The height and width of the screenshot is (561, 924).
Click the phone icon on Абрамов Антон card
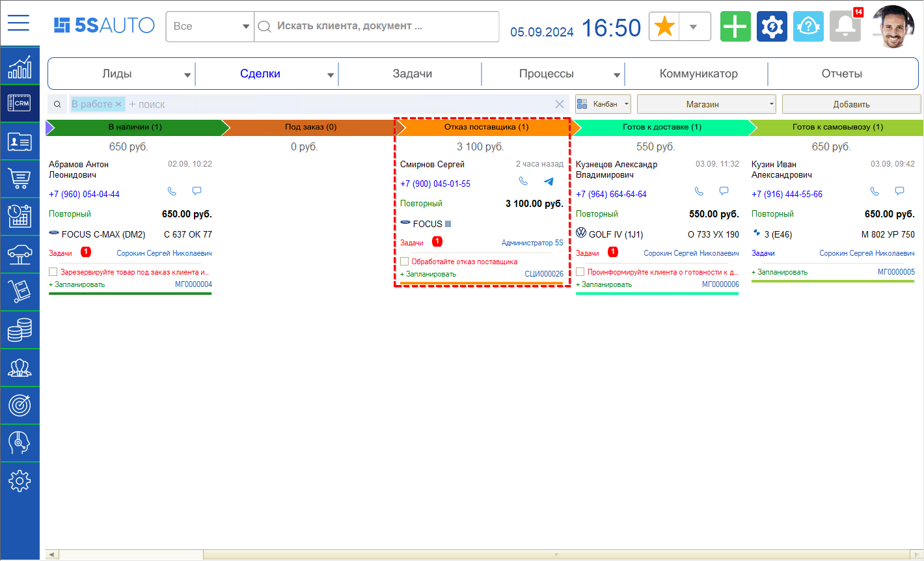(x=172, y=191)
